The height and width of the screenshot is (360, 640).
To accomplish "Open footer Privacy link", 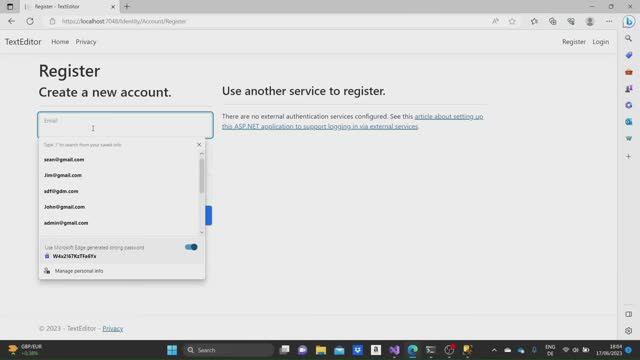I will tap(113, 329).
